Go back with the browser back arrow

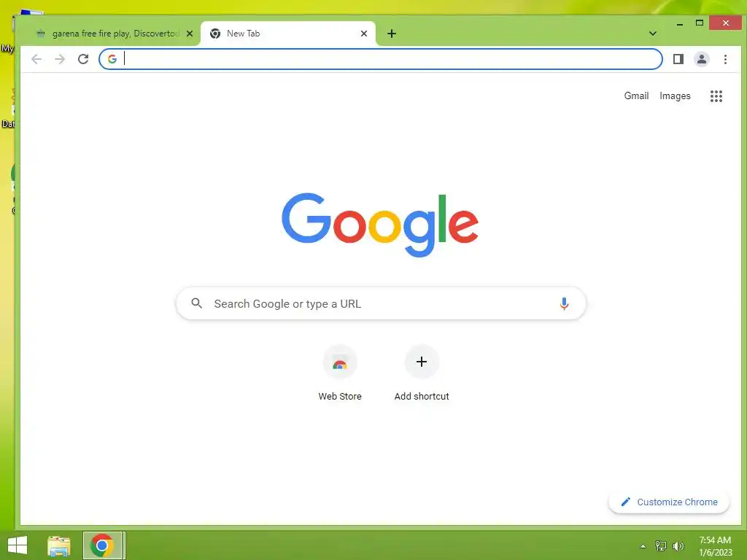[x=36, y=59]
